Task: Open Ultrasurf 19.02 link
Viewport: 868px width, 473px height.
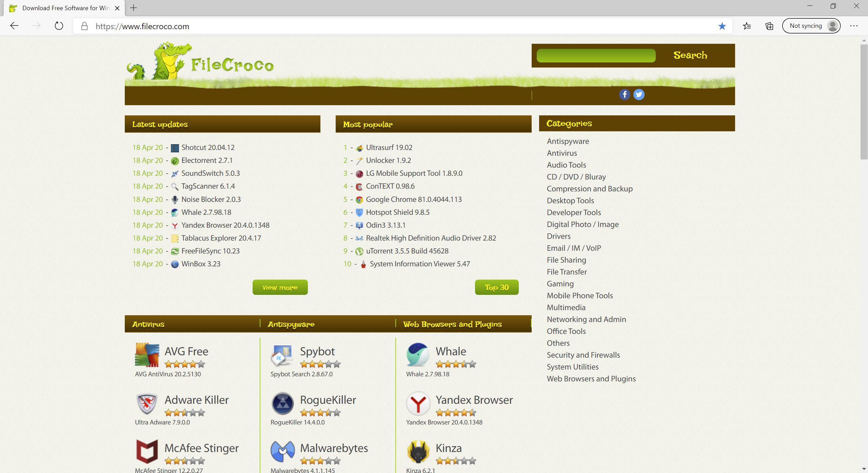Action: tap(389, 148)
